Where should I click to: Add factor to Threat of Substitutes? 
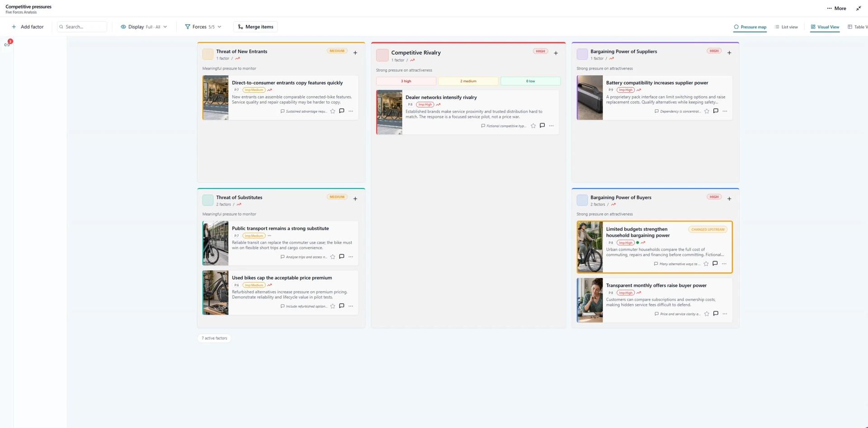355,199
